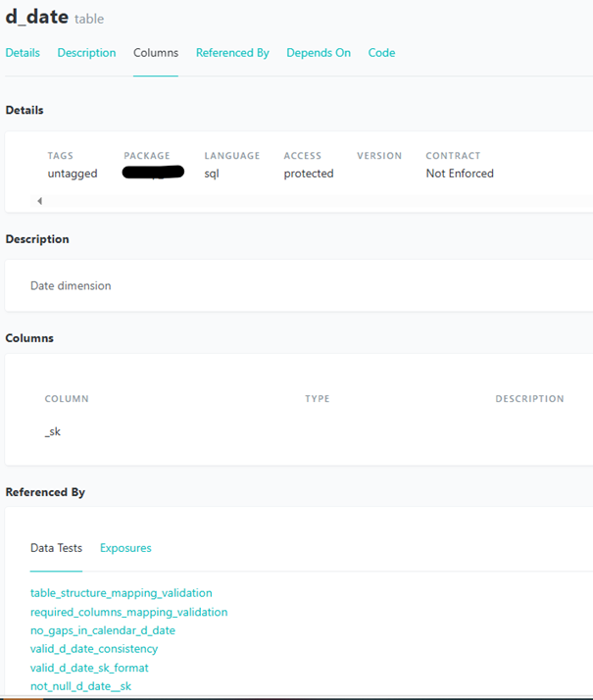Screen dimensions: 593x700
Task: Expand the _sk column row
Action: pos(53,431)
